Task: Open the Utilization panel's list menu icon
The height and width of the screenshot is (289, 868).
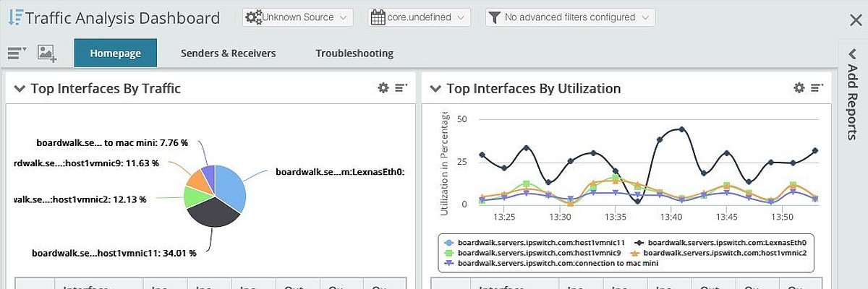Action: pyautogui.click(x=817, y=88)
